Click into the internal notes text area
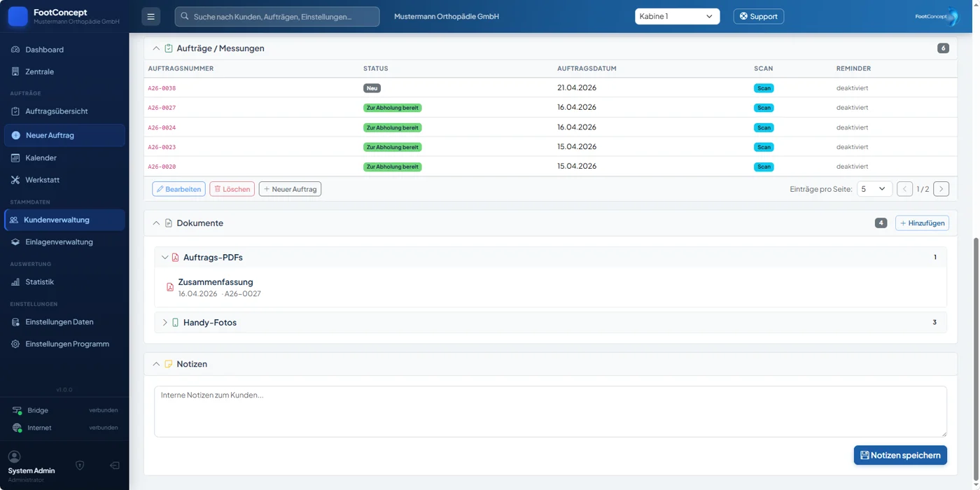Image resolution: width=980 pixels, height=490 pixels. [x=550, y=412]
